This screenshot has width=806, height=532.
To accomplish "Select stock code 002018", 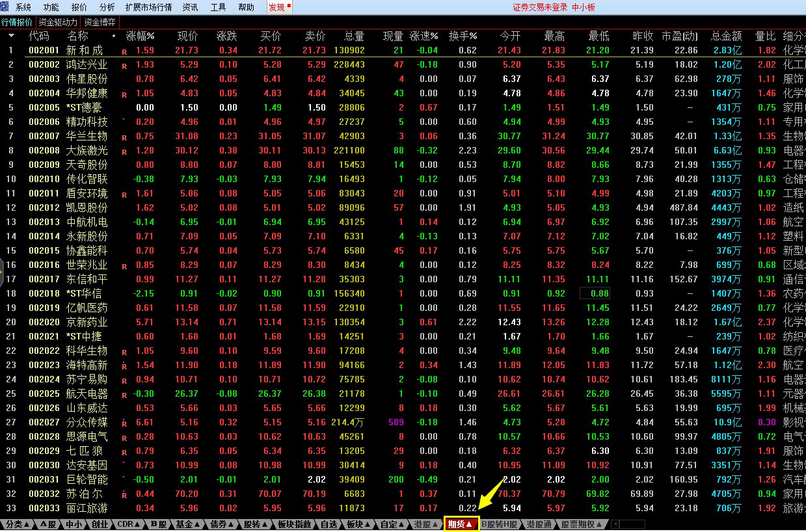I will [44, 293].
